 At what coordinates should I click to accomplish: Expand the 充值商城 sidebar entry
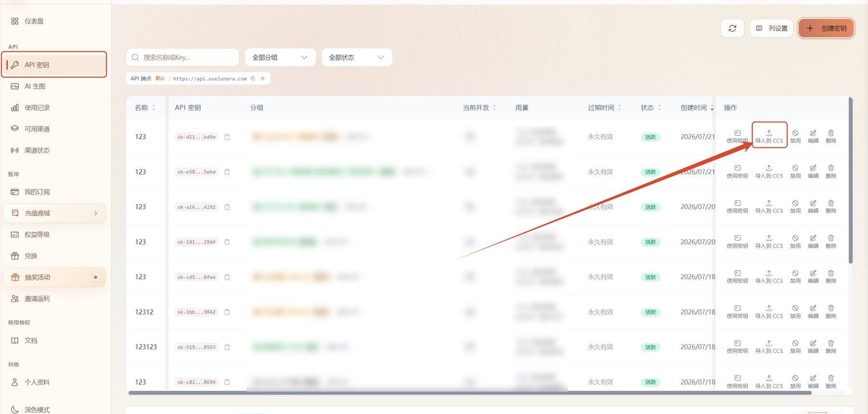click(54, 213)
